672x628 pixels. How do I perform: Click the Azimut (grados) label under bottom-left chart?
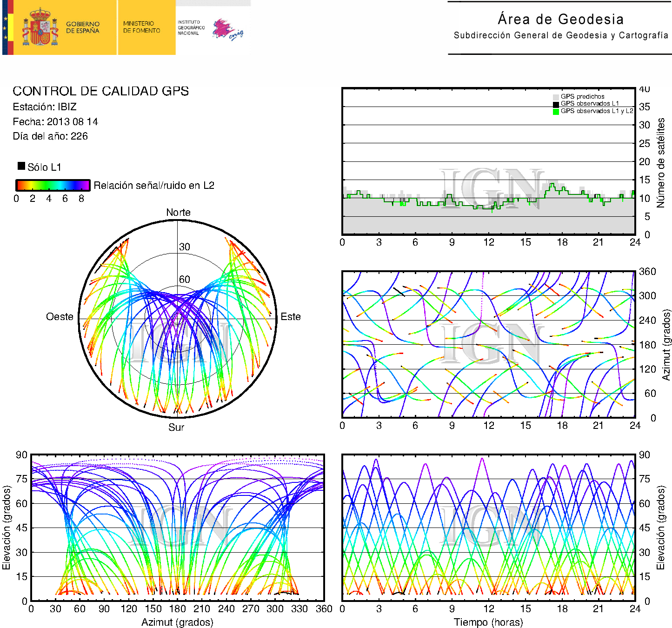(177, 622)
